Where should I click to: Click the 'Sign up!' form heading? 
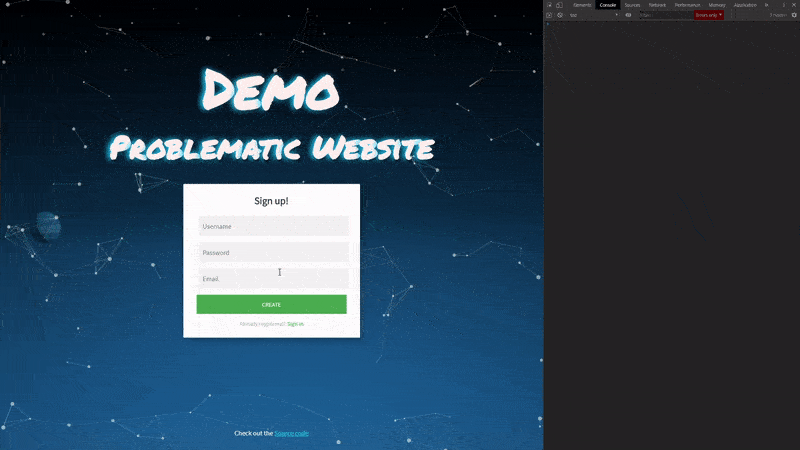(271, 201)
